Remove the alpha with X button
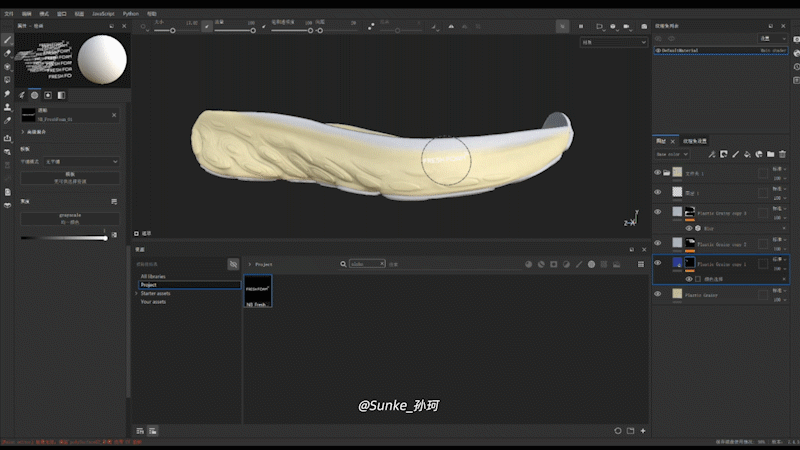Screen dimensions: 800x450 click(x=114, y=115)
